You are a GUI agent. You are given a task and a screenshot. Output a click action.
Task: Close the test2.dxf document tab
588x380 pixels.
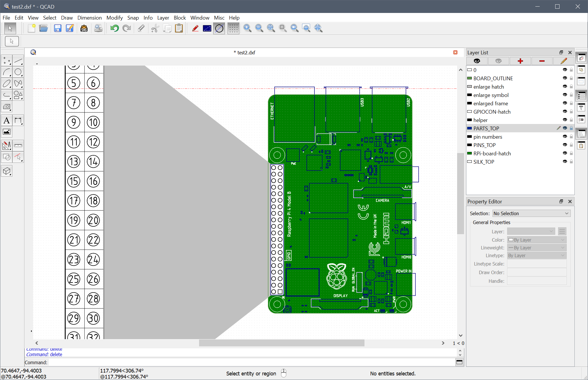tap(455, 52)
